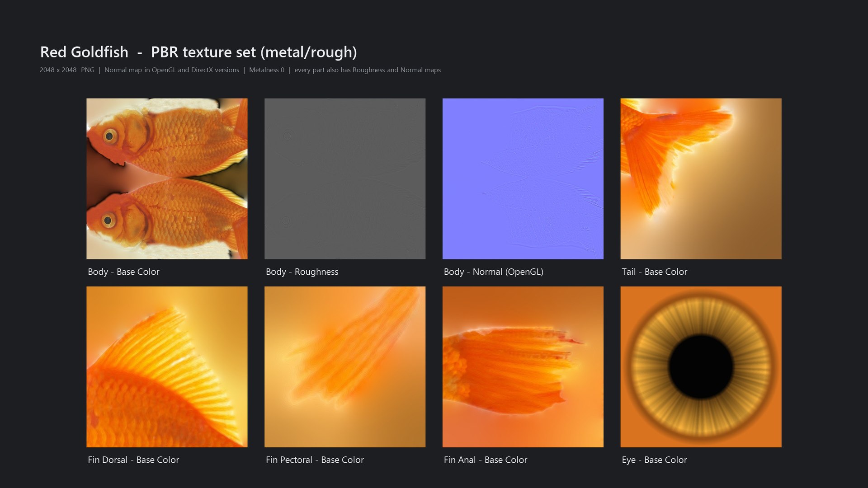Screen dimensions: 868x488
Task: Select the Body Base Color texture thumbnail
Action: [167, 179]
